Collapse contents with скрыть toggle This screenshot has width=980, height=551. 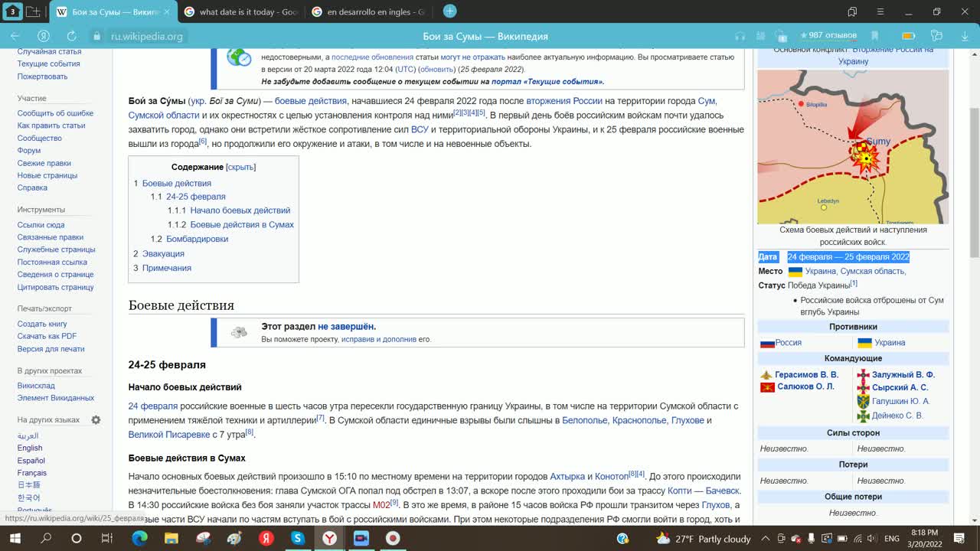[x=240, y=167]
